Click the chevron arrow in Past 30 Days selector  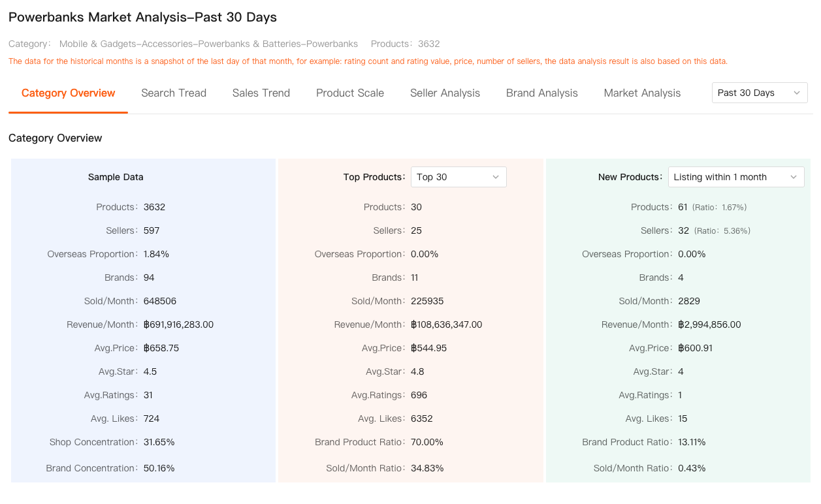pyautogui.click(x=797, y=93)
